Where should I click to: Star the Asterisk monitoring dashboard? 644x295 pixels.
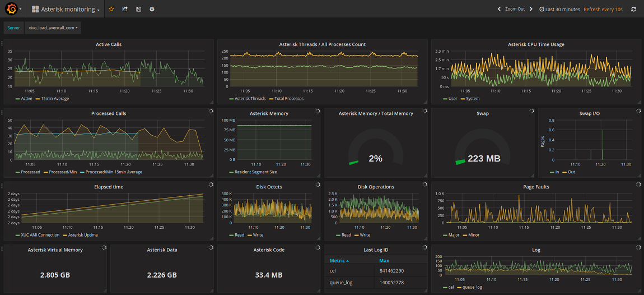[111, 10]
